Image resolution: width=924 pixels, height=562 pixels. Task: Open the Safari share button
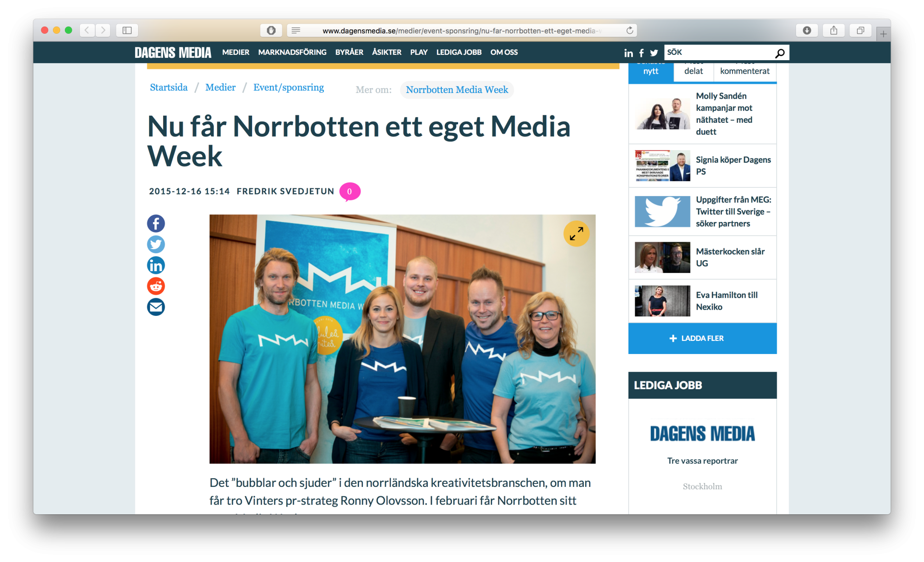(x=834, y=30)
